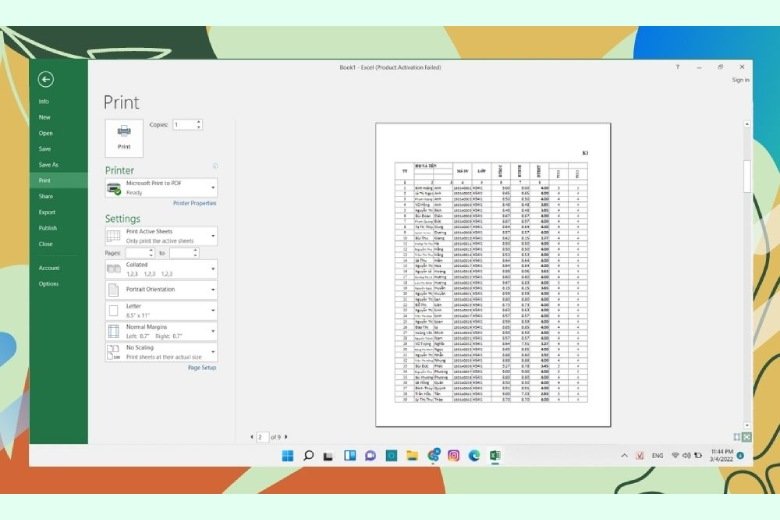Screen dimensions: 780x520
Task: Open Widgets on the taskbar
Action: [x=350, y=456]
